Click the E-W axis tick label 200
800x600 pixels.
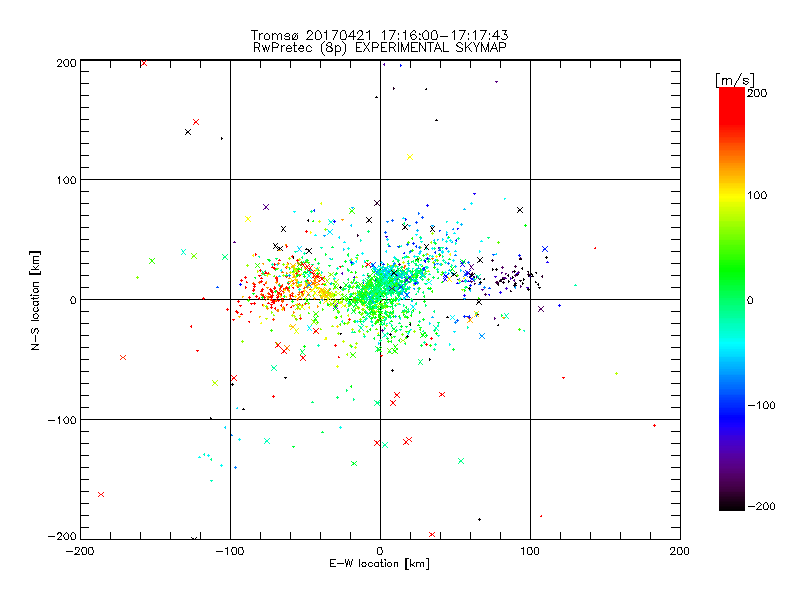pos(680,551)
